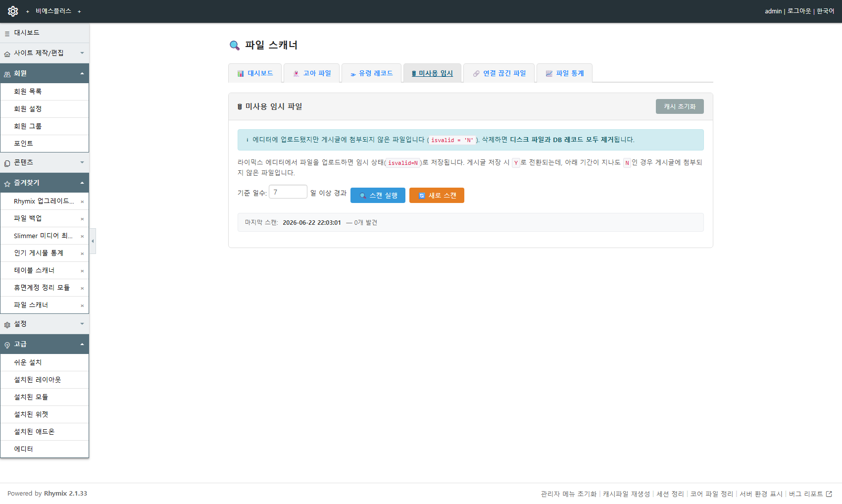Screen dimensions: 842x504
Task: Remove 인기 게시물 통계 favorite with x icon
Action: point(82,253)
